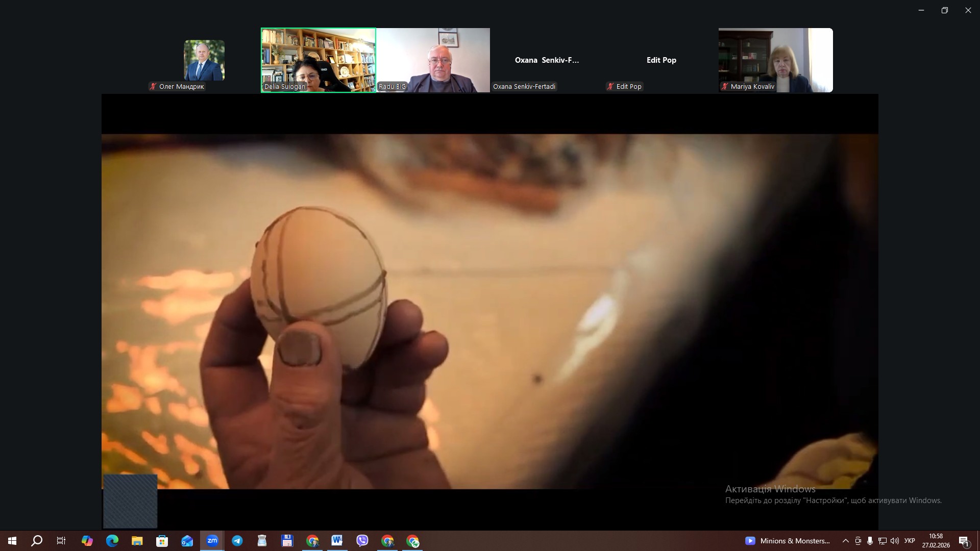Click Mariya Kovaliv's participant video
This screenshot has height=551, width=980.
pos(775,60)
